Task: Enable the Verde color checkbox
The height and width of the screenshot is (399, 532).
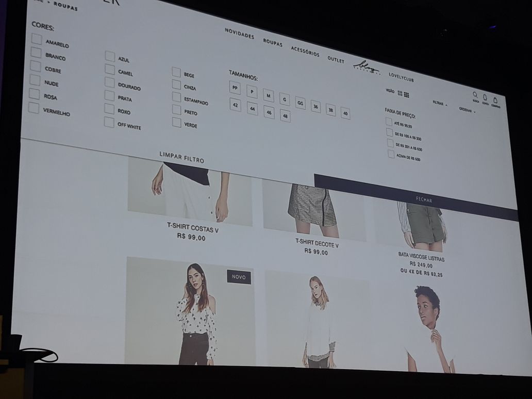Action: click(x=176, y=122)
